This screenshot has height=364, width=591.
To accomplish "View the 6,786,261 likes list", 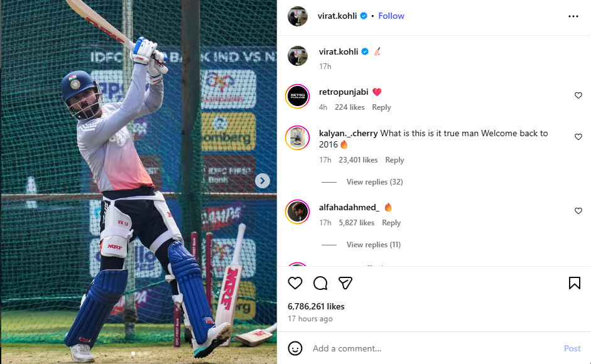I will pyautogui.click(x=316, y=306).
